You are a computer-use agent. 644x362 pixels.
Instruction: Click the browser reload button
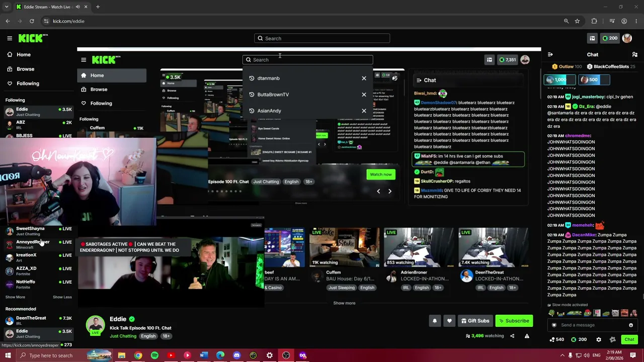point(32,21)
